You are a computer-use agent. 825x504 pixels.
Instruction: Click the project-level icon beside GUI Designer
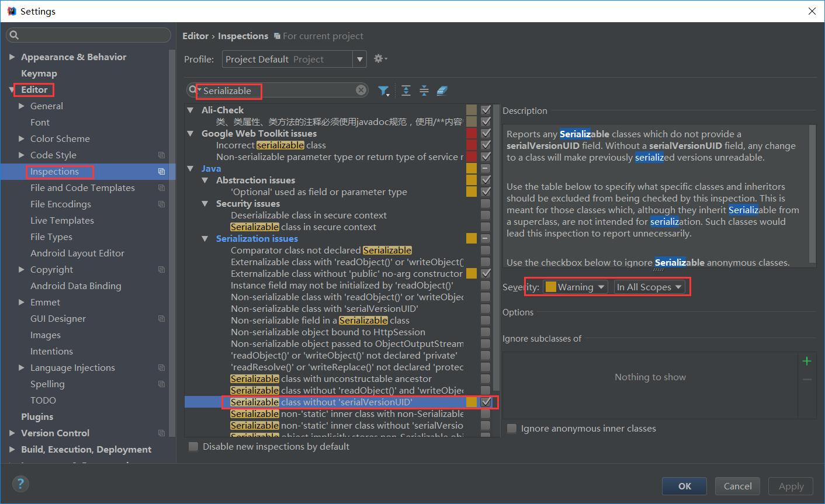[x=161, y=319]
